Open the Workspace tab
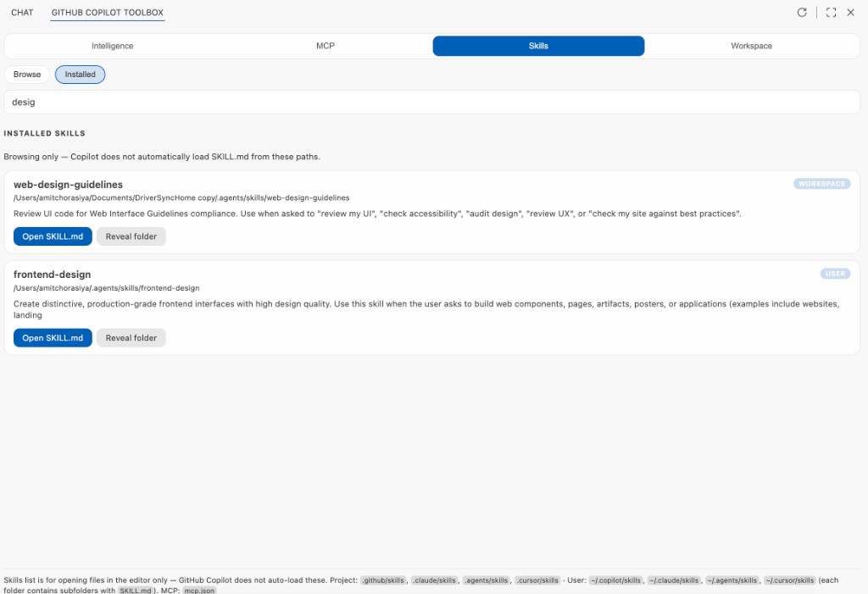 [x=751, y=45]
